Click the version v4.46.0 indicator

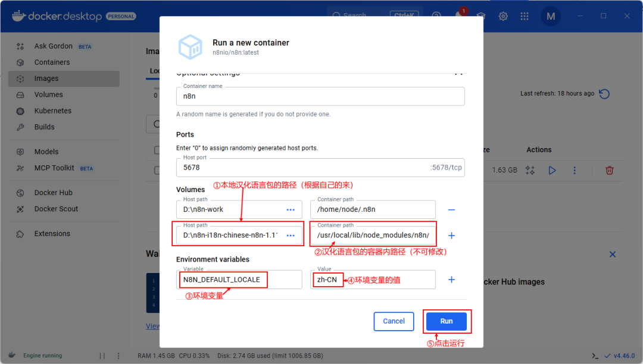(x=620, y=356)
